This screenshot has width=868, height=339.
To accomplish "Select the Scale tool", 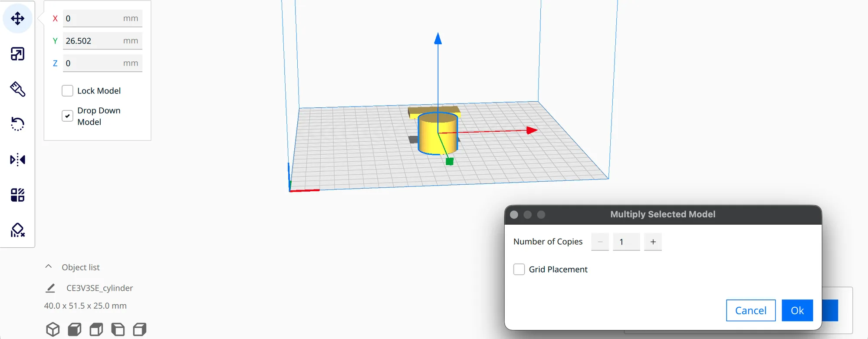I will click(17, 54).
